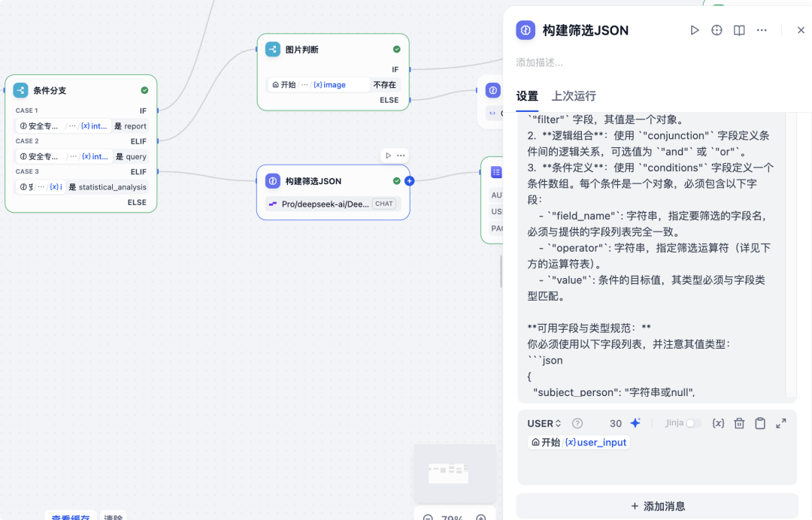Click the 添加消息 button
812x520 pixels.
[657, 506]
